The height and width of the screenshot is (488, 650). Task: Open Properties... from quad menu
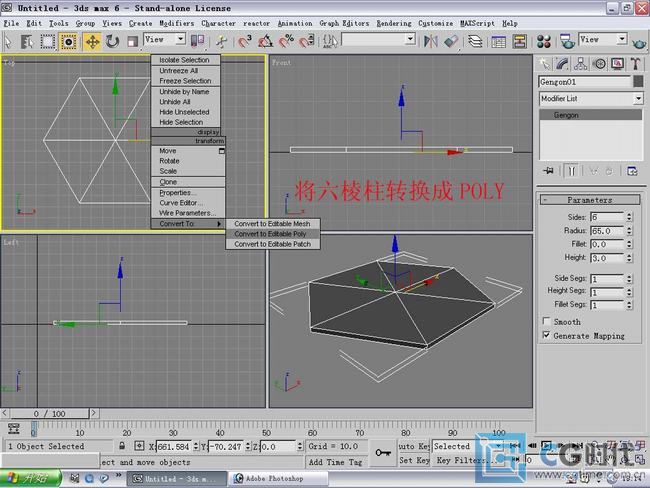(188, 193)
